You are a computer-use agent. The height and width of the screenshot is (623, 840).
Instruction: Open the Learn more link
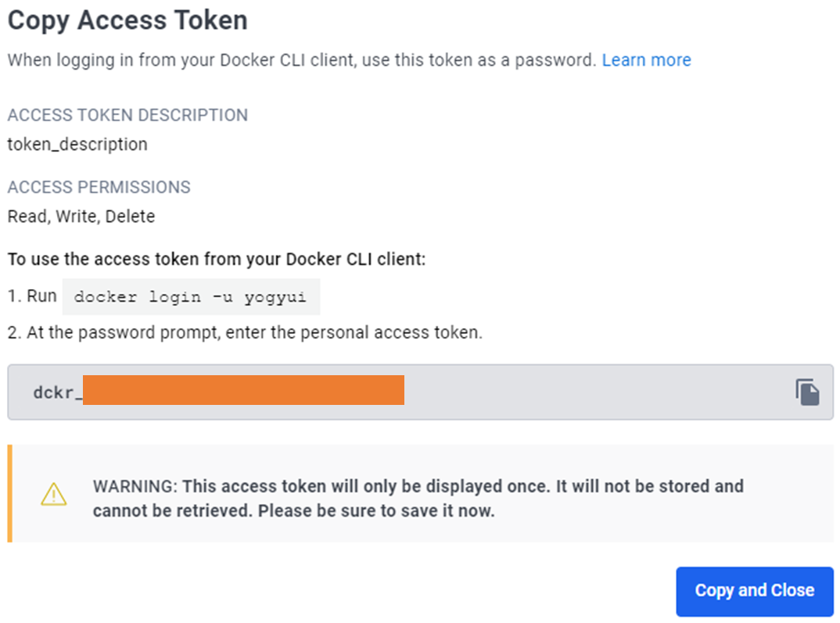pyautogui.click(x=646, y=60)
